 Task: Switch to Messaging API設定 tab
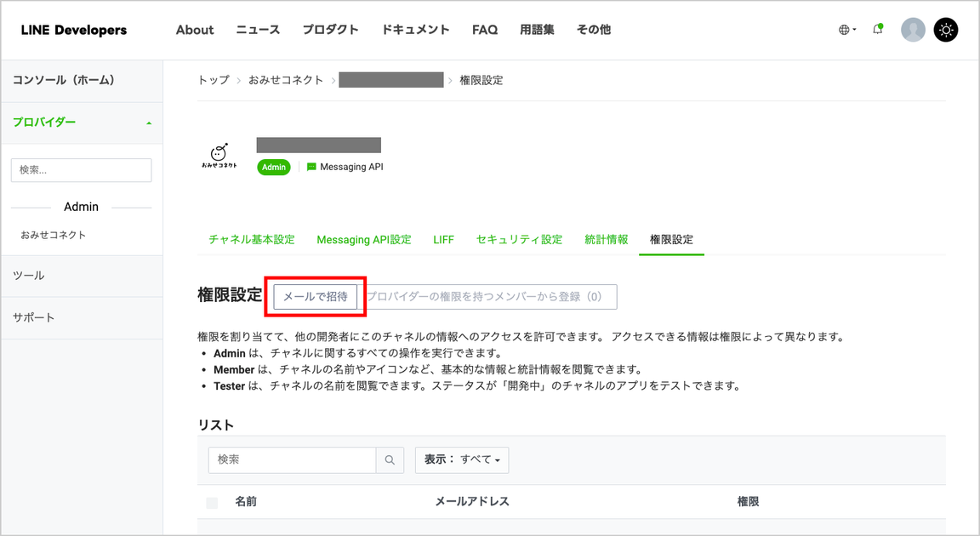[364, 240]
